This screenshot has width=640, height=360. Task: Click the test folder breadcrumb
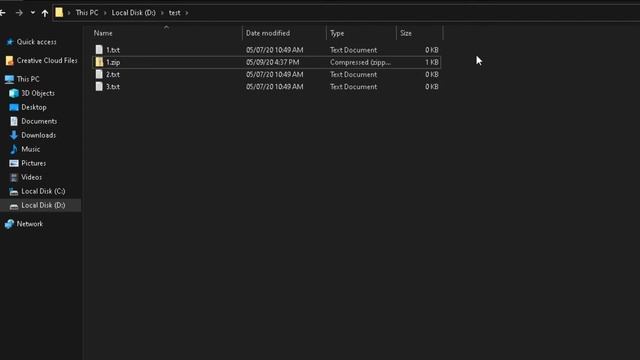click(174, 13)
